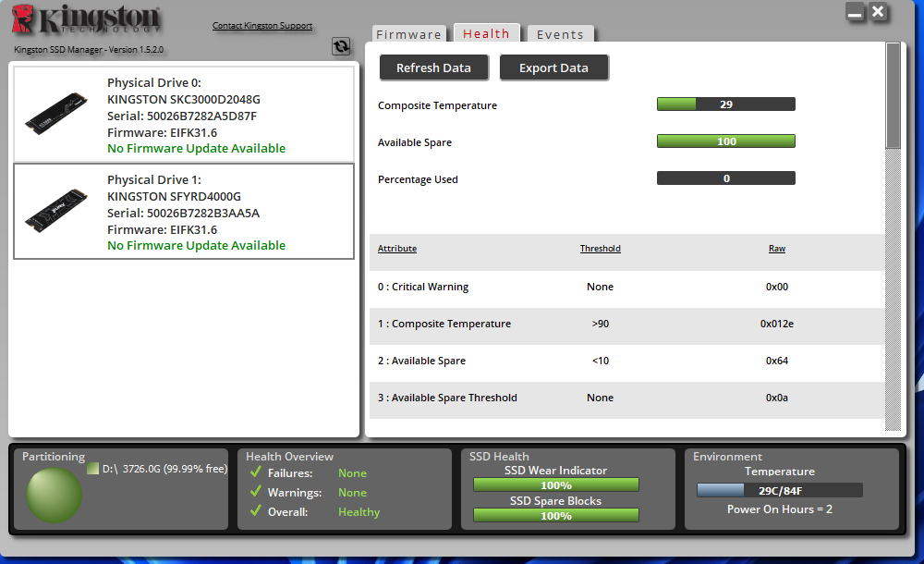The width and height of the screenshot is (924, 564).
Task: Sort by the Threshold column header
Action: pos(600,249)
